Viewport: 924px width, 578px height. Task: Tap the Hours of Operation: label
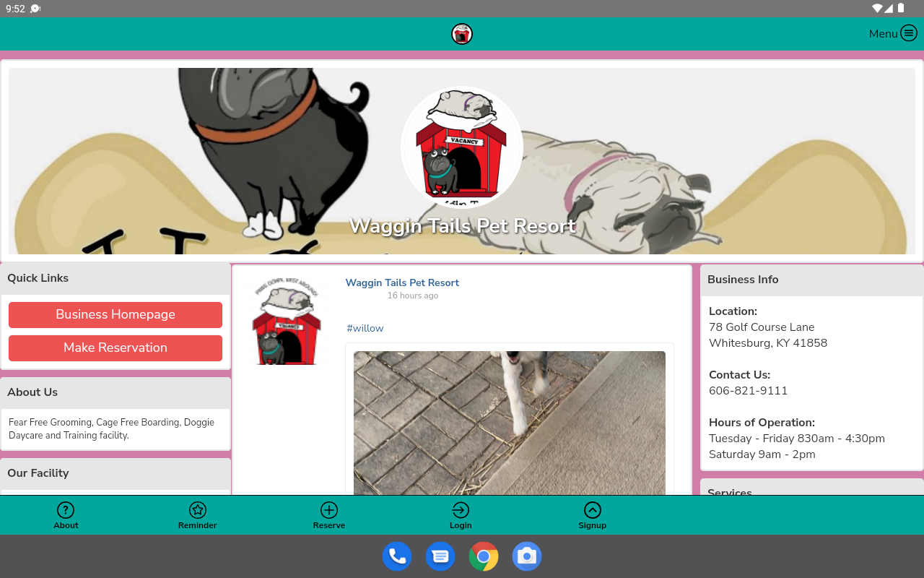pyautogui.click(x=762, y=423)
